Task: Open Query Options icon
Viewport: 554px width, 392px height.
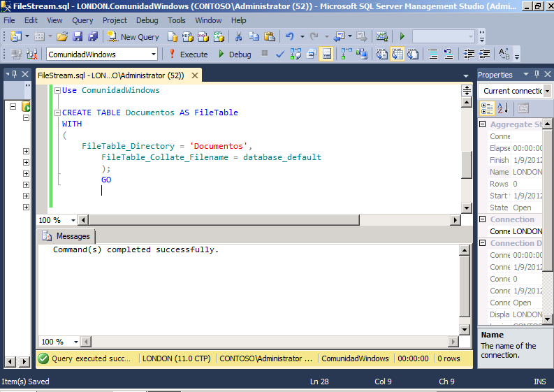Action: (312, 54)
